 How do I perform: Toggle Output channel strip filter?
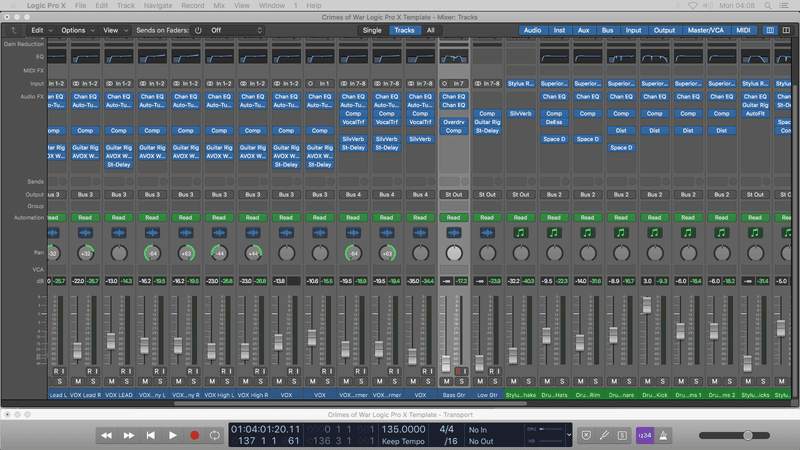664,30
